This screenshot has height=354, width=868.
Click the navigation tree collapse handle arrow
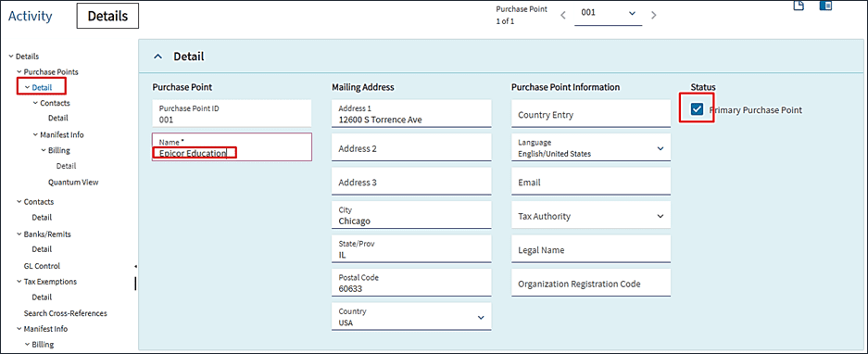tap(135, 267)
